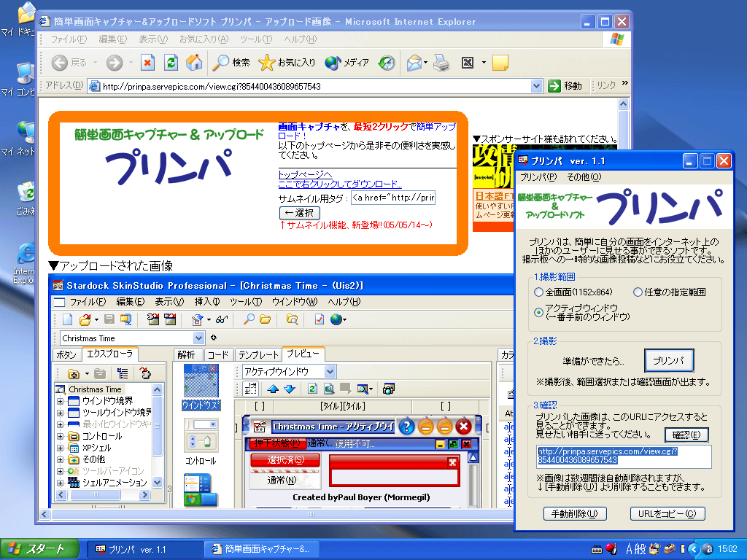Screen dimensions: 747x560
Task: Click the highlighted URL field in the プリンパ window
Action: [x=624, y=456]
